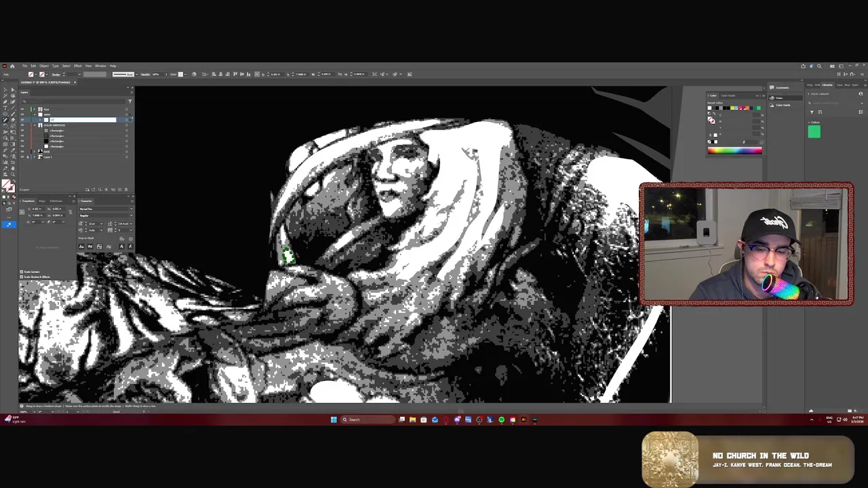
Task: Select the Pen tool
Action: click(5, 102)
